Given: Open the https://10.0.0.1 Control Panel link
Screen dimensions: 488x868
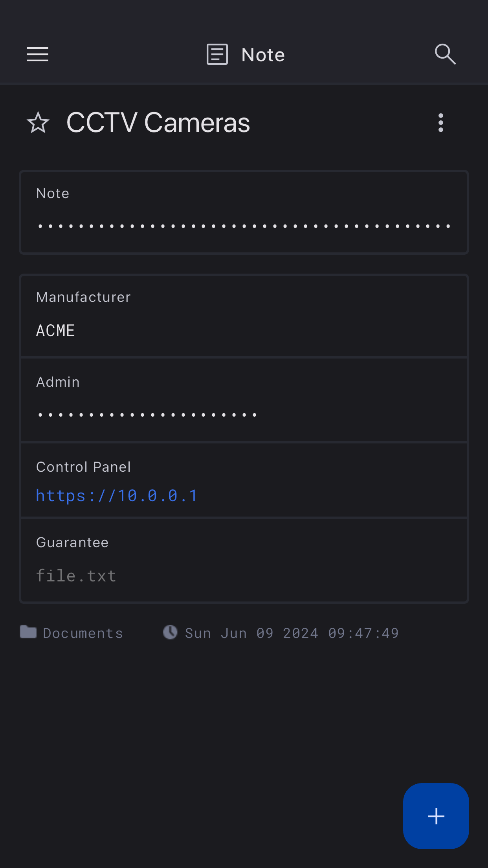Looking at the screenshot, I should tap(117, 496).
